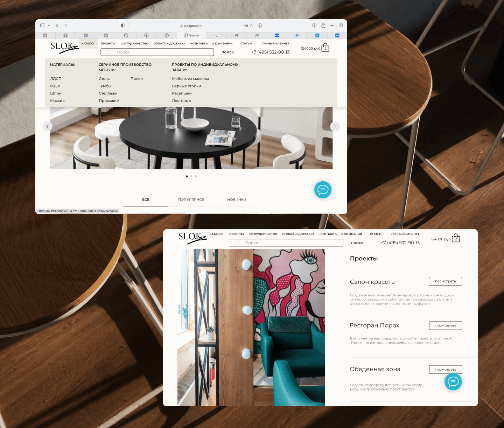Select the second carousel dot indicator

click(x=191, y=176)
